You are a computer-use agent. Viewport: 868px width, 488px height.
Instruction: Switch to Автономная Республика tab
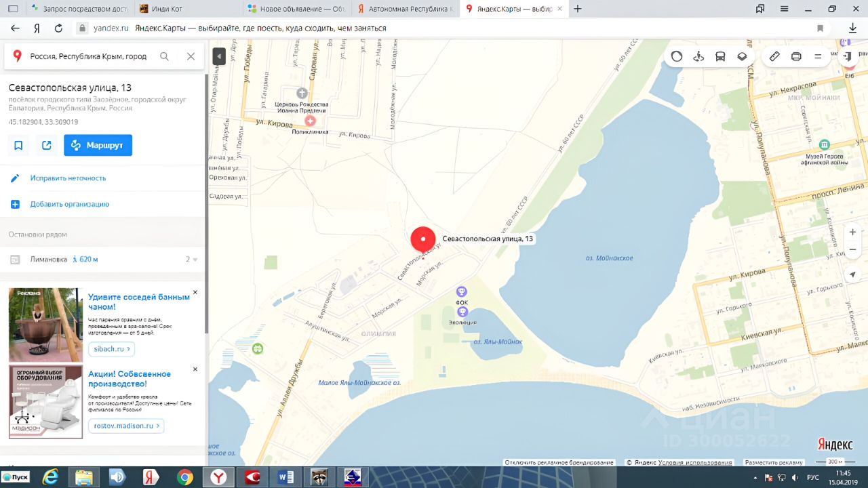[406, 9]
